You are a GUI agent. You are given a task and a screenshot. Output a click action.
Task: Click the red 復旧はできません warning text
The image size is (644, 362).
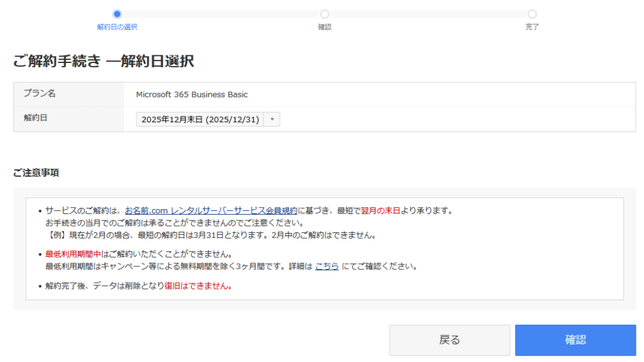pyautogui.click(x=198, y=286)
